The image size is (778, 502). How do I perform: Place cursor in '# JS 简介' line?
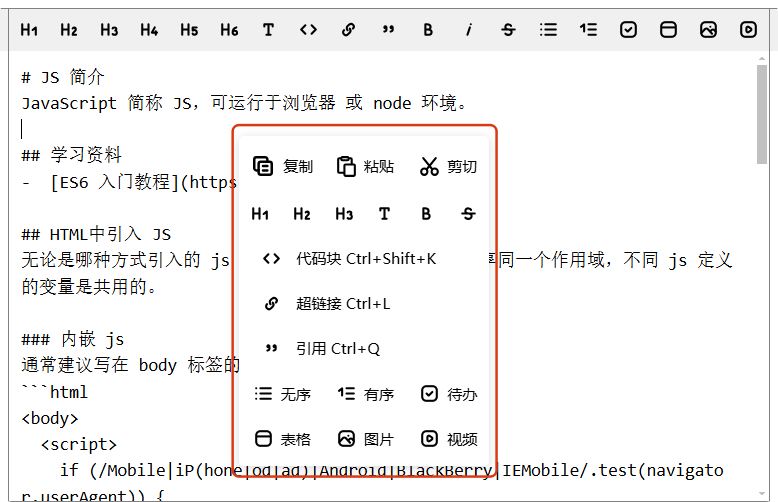pyautogui.click(x=63, y=77)
